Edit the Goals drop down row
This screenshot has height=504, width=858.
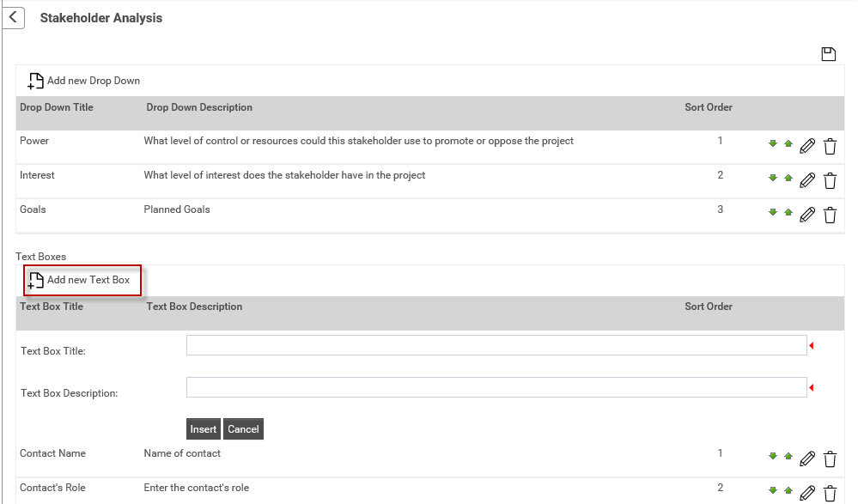[807, 215]
